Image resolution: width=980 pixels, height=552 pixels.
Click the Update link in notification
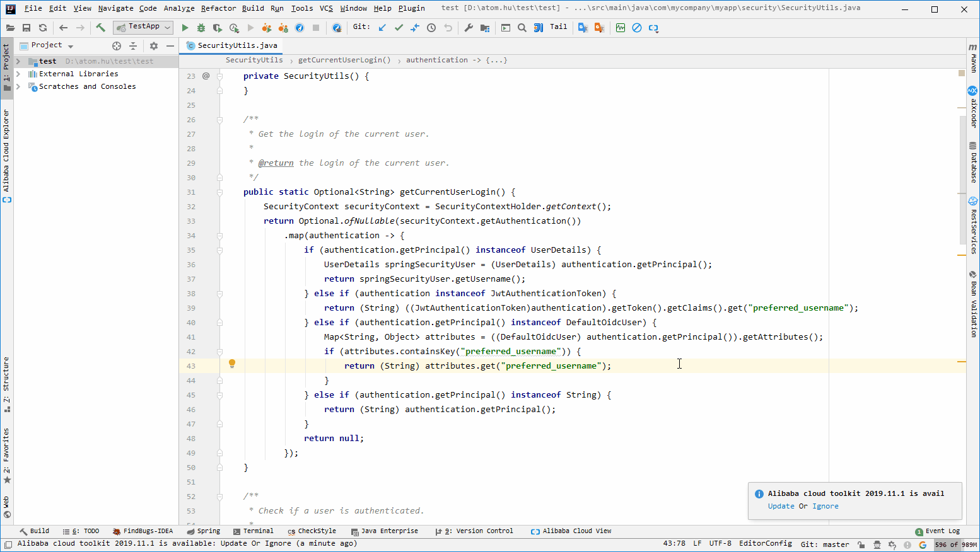[x=781, y=506]
